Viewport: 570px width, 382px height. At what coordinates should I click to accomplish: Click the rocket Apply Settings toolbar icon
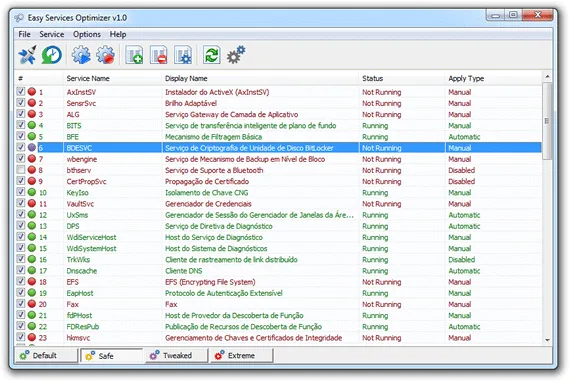tap(28, 55)
